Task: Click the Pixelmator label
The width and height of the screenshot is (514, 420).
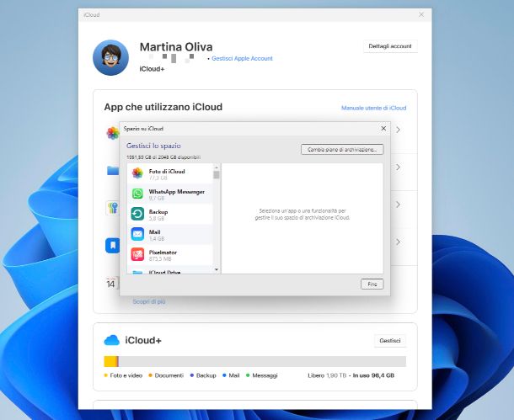Action: (163, 253)
